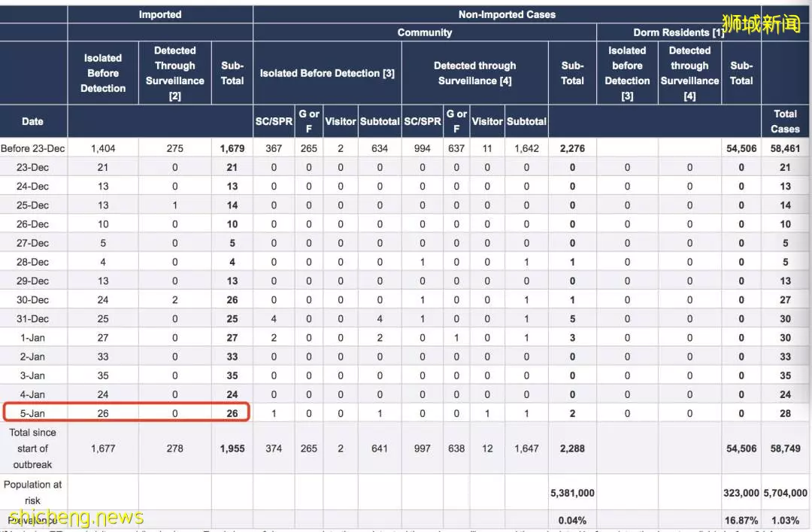This screenshot has height=532, width=812.
Task: Select the "Community" header cell
Action: click(425, 32)
